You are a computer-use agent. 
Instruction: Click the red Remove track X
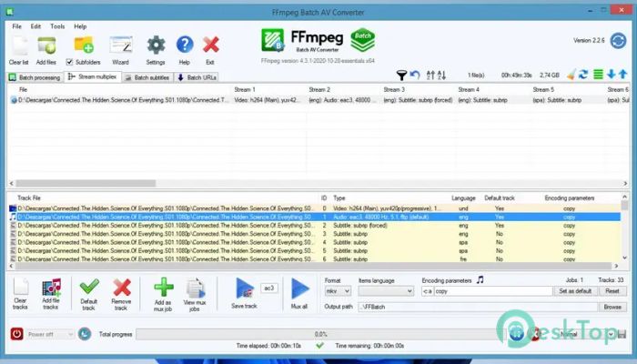coord(121,288)
